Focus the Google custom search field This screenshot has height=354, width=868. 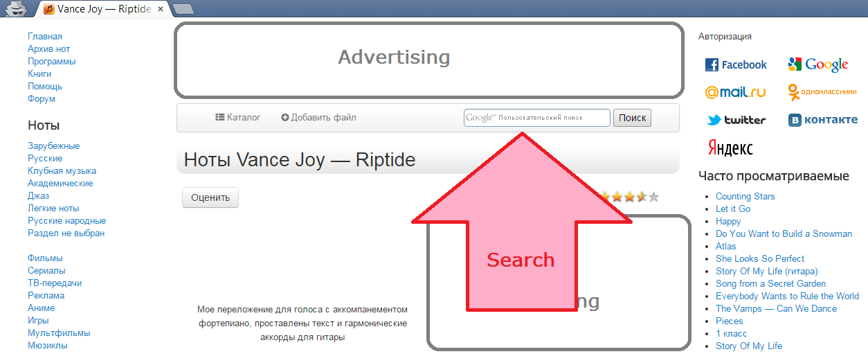coord(537,118)
